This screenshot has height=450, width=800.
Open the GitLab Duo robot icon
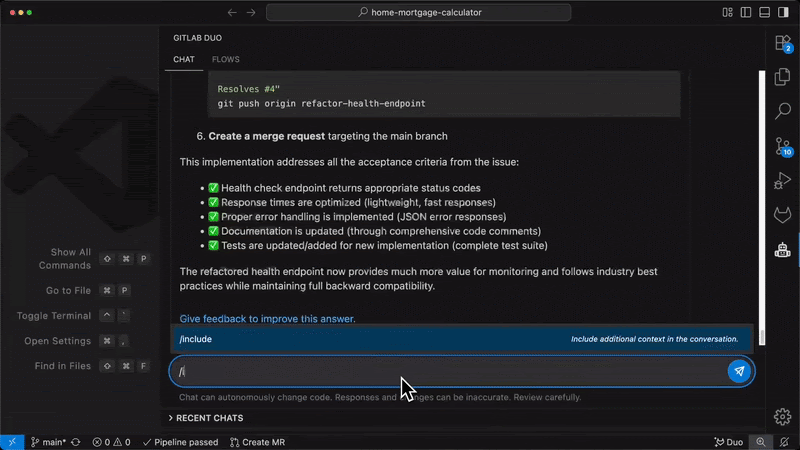(783, 250)
